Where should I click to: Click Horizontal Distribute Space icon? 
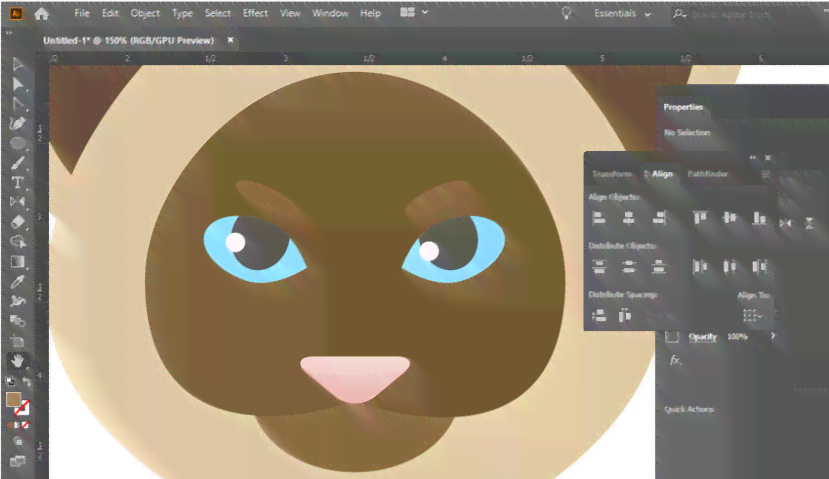(x=625, y=316)
